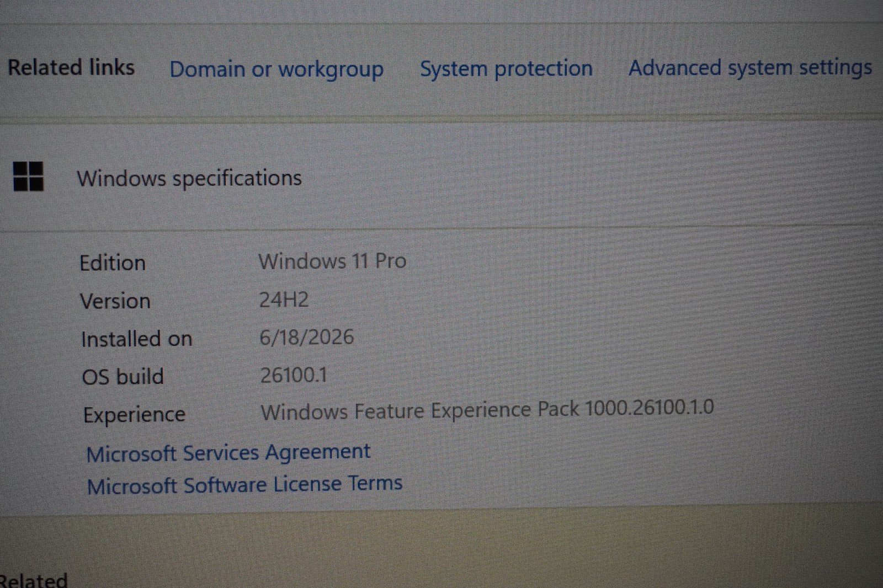Click the Experience label
Image resolution: width=883 pixels, height=588 pixels.
134,415
